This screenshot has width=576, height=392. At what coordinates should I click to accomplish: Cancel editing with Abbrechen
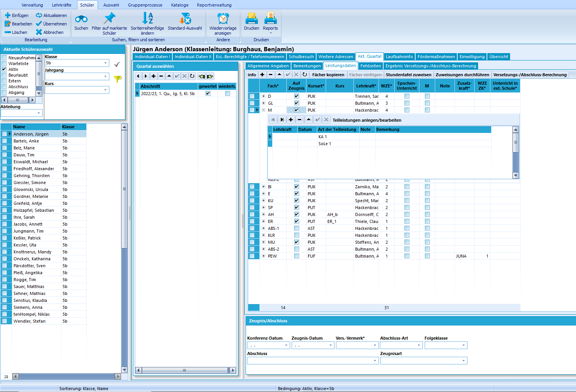point(50,32)
